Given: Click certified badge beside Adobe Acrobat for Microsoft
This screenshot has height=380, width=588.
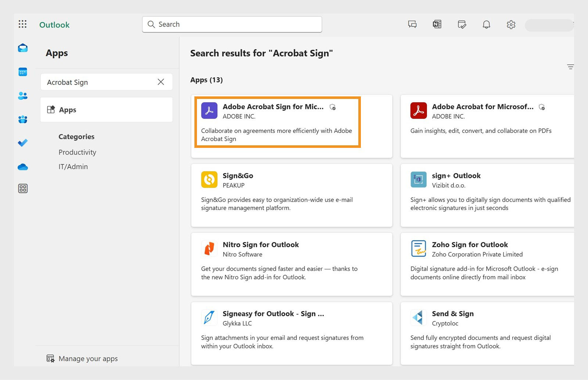Looking at the screenshot, I should 542,107.
